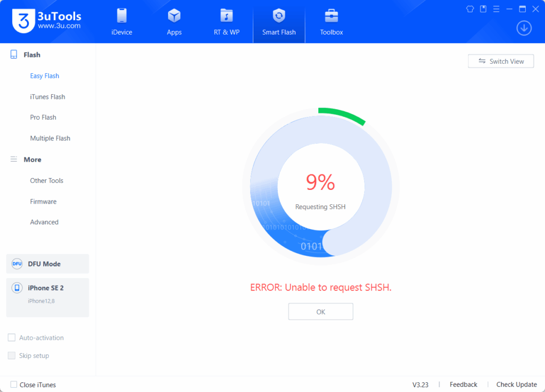Click the iPhone12,8 model identifier
The image size is (545, 392).
(x=41, y=301)
